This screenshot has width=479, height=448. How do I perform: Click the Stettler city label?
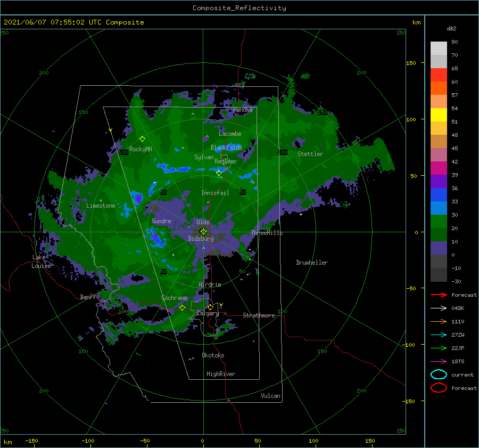coord(310,154)
